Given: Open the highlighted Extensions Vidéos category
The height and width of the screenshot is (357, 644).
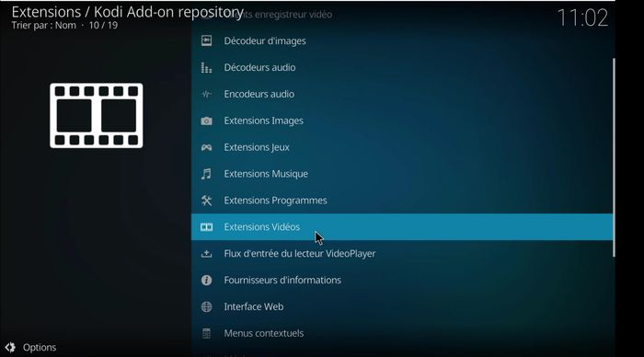Looking at the screenshot, I should pyautogui.click(x=403, y=226).
